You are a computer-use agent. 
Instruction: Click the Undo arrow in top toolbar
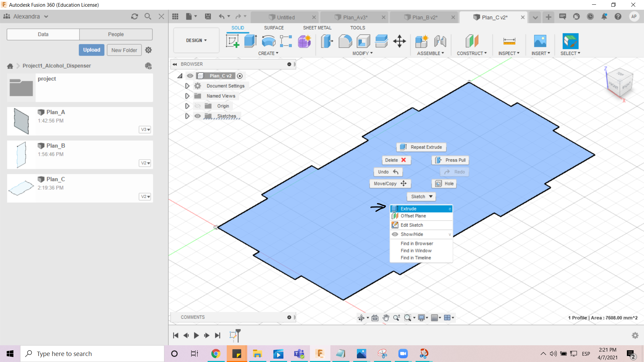pos(221,16)
